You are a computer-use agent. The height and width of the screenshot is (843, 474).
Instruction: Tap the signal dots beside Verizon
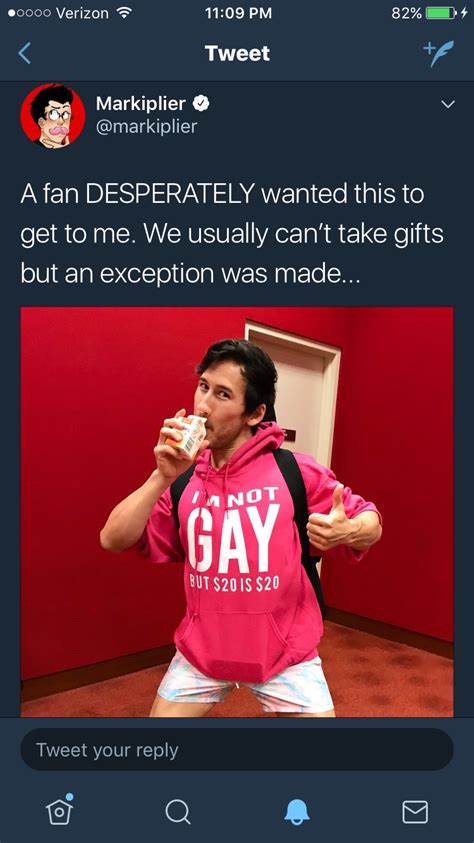pyautogui.click(x=30, y=14)
